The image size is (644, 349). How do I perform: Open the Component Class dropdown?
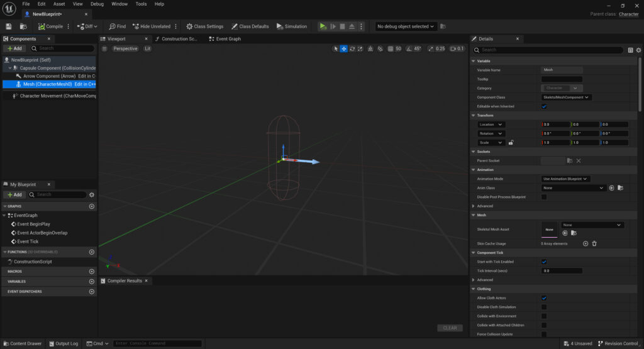pos(566,97)
